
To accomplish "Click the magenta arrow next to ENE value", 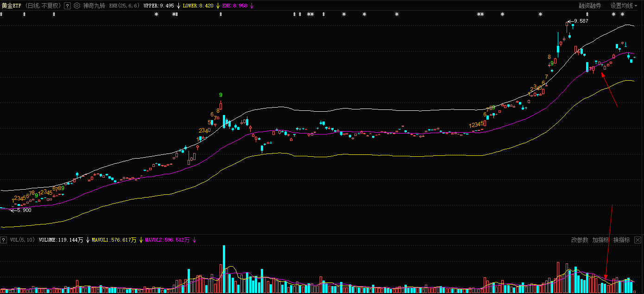I will tap(252, 6).
